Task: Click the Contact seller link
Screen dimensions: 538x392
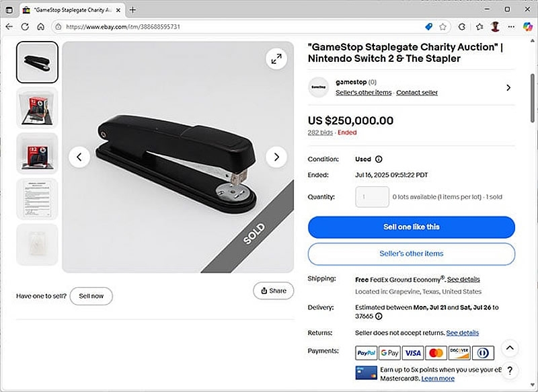Action: (416, 92)
